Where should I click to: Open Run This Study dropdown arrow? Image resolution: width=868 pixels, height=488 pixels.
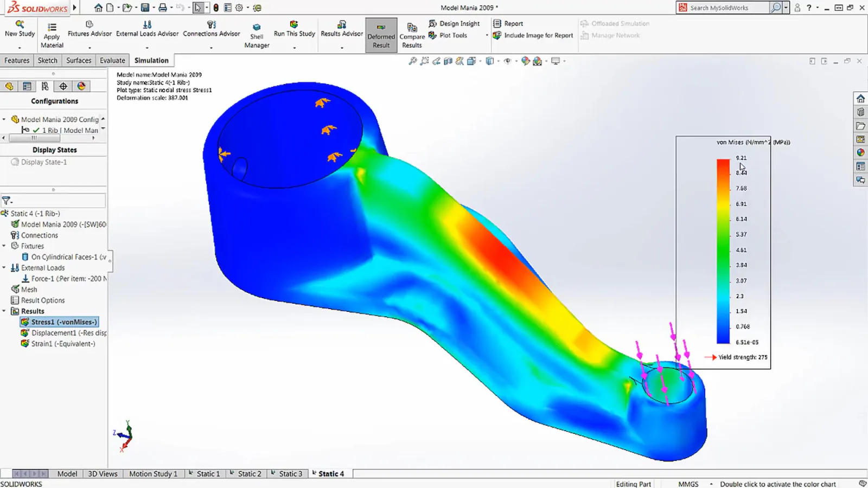pos(294,48)
